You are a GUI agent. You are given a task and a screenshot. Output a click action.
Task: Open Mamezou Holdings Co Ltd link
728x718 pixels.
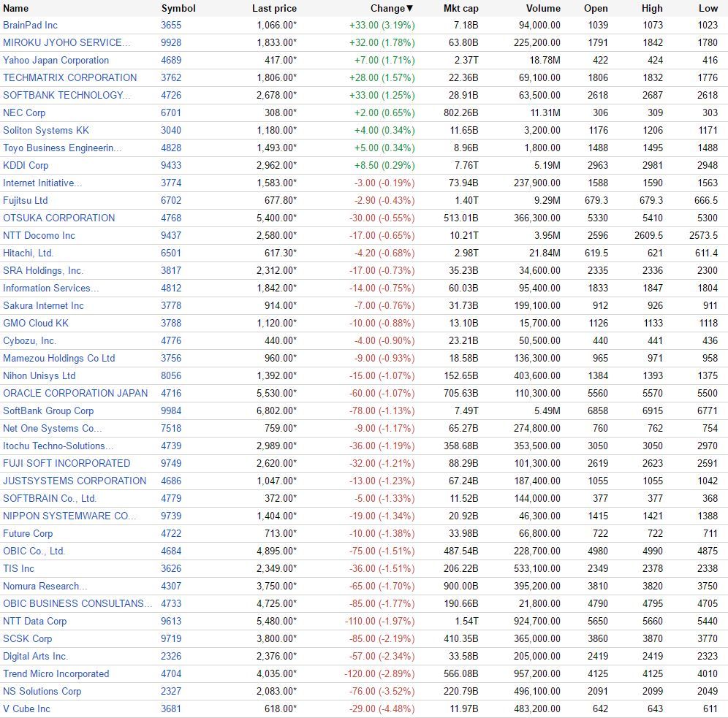59,358
